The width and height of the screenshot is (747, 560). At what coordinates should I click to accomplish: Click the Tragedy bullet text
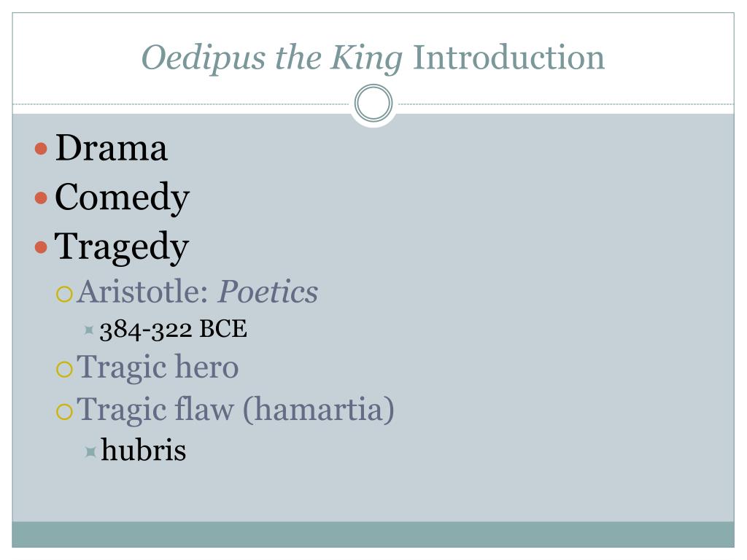tap(122, 247)
